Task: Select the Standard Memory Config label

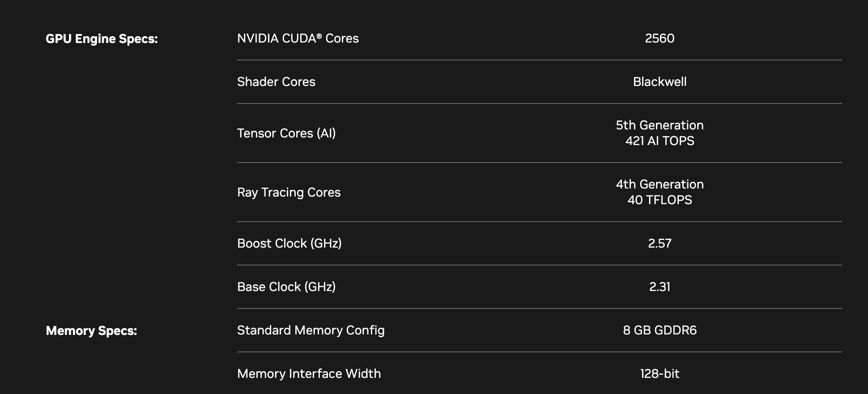Action: pos(311,330)
